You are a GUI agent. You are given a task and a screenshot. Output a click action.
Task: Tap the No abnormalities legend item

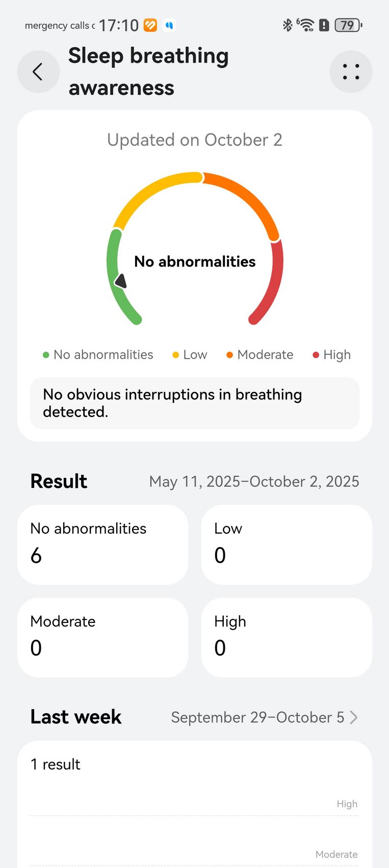coord(98,355)
